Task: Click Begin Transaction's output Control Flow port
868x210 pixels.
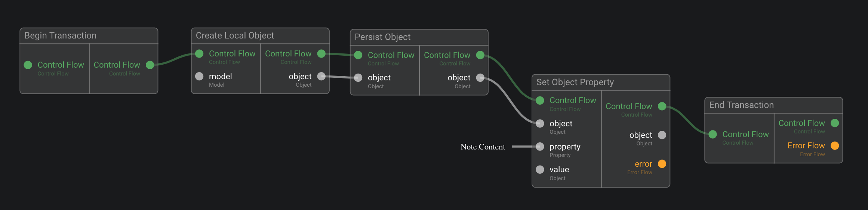Action: (150, 65)
